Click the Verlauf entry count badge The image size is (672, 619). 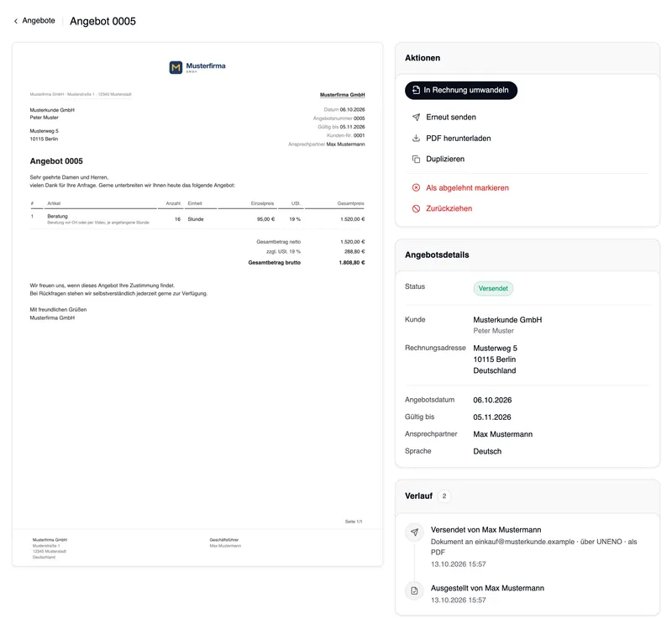(444, 496)
